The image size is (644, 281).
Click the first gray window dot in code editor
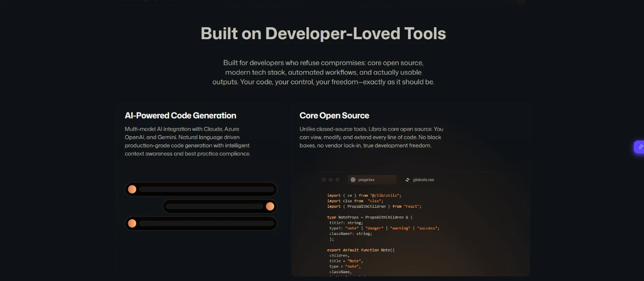[x=324, y=180]
